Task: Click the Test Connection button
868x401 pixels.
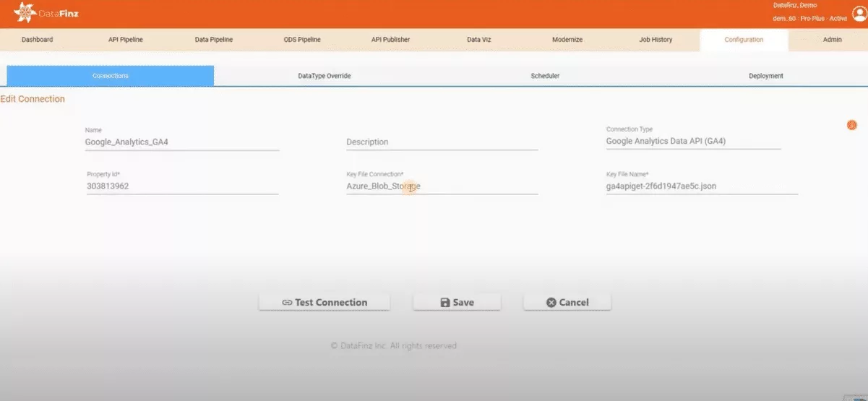Action: coord(325,302)
